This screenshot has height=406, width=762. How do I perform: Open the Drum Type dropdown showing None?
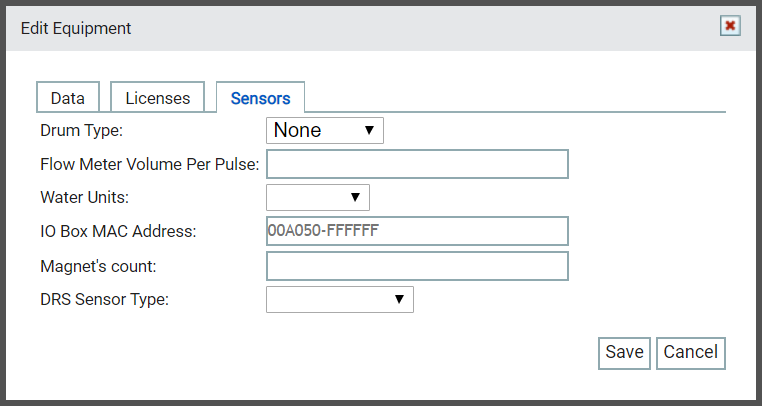point(325,130)
